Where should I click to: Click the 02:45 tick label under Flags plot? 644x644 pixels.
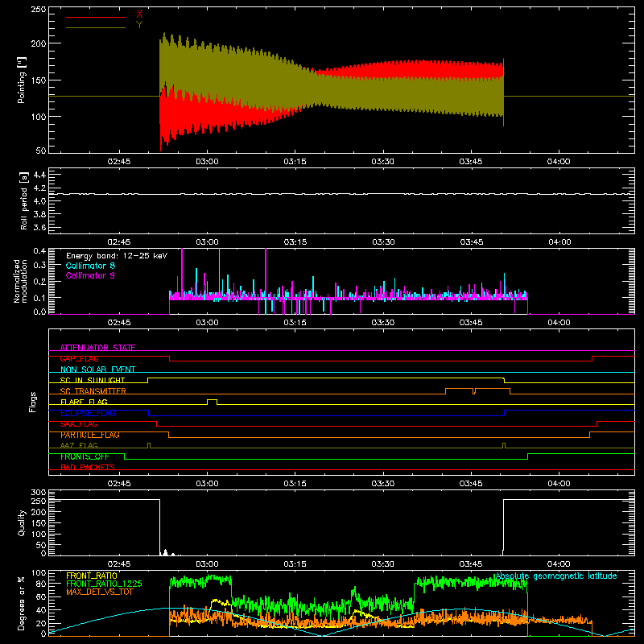[119, 484]
